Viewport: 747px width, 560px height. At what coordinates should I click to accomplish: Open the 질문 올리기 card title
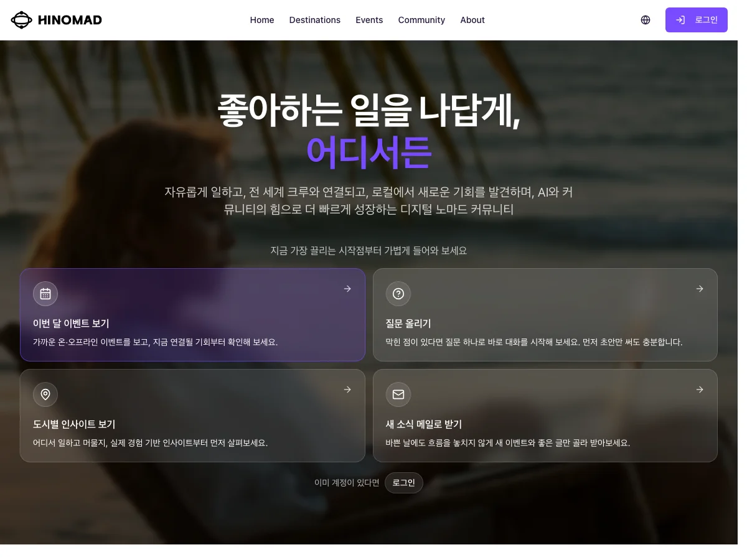[408, 324]
